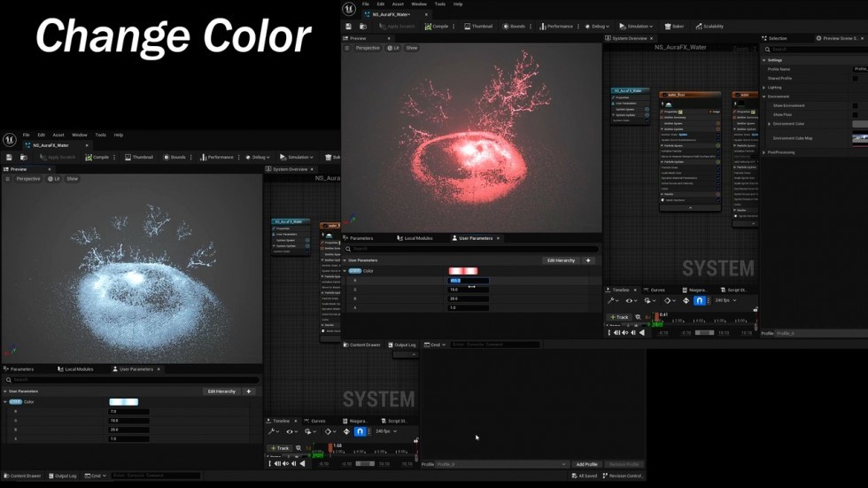This screenshot has height=488, width=868.
Task: Switch to Curves tab in red window
Action: [x=654, y=290]
